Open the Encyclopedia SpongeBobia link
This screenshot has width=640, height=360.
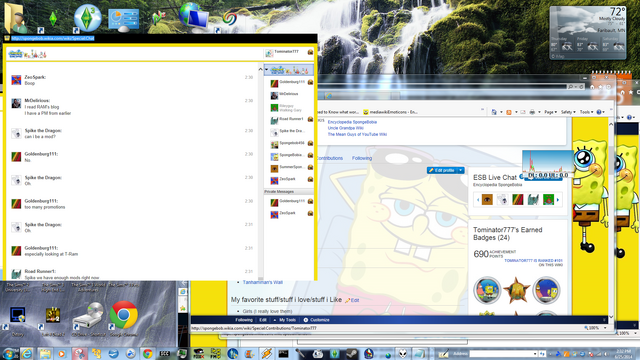tap(352, 122)
